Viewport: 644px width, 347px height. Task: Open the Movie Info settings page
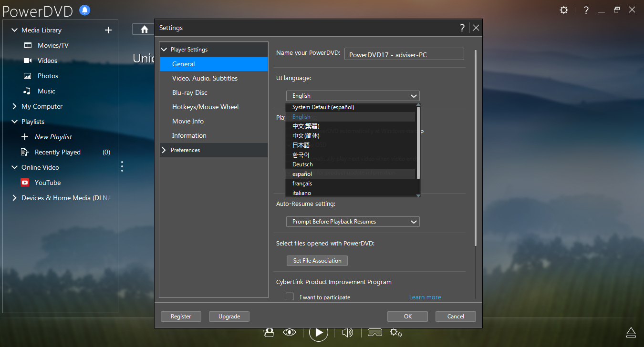(214, 121)
